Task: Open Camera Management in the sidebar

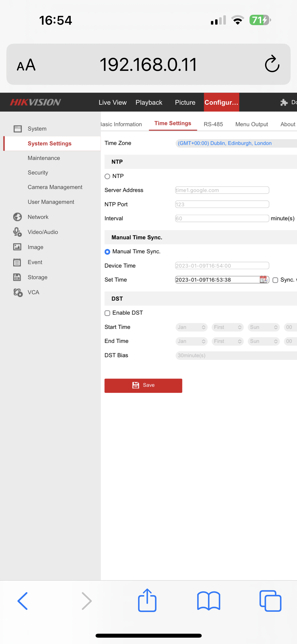Action: pyautogui.click(x=55, y=187)
